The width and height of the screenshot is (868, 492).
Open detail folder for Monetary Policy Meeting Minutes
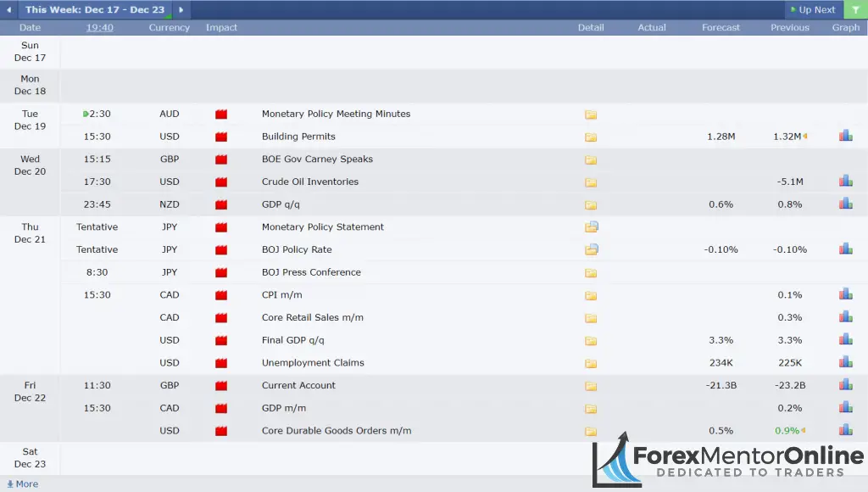tap(591, 115)
